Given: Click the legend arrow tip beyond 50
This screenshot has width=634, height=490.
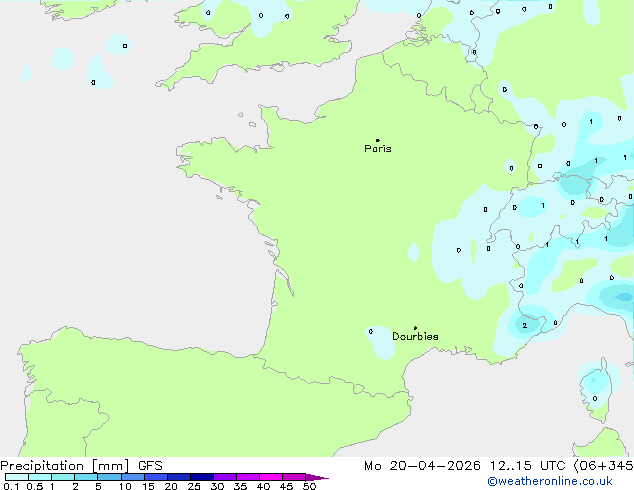Looking at the screenshot, I should 317,477.
